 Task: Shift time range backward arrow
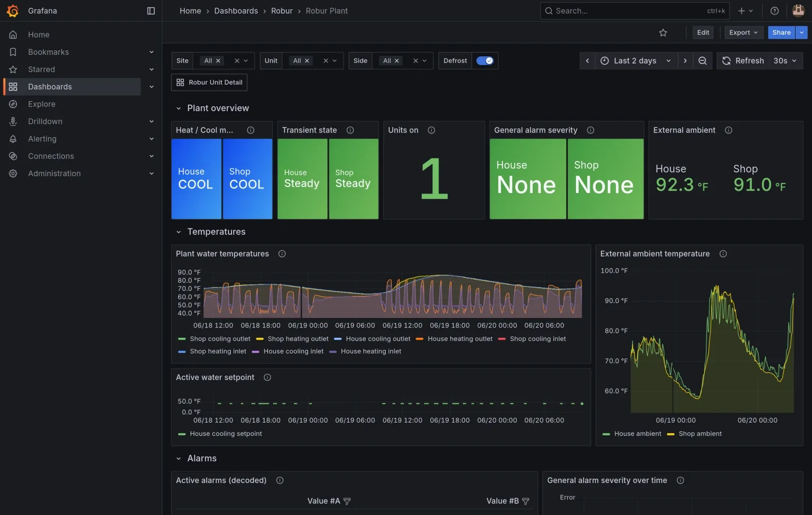587,60
